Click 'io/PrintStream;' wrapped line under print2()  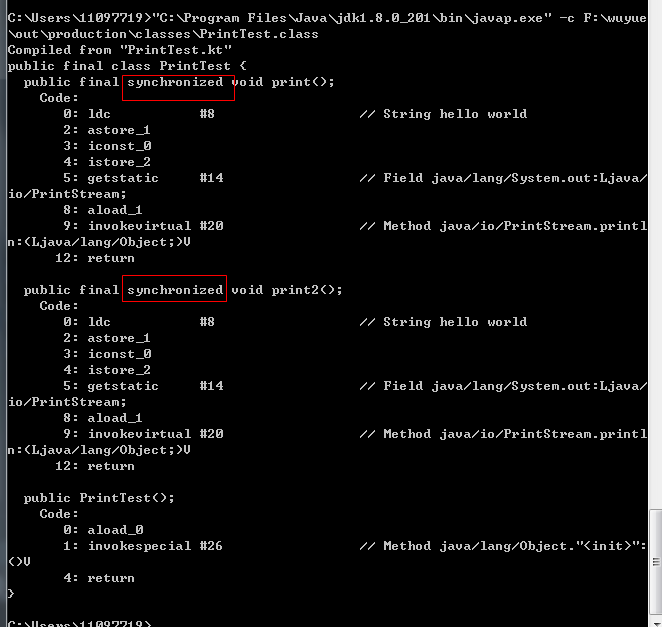click(x=67, y=402)
